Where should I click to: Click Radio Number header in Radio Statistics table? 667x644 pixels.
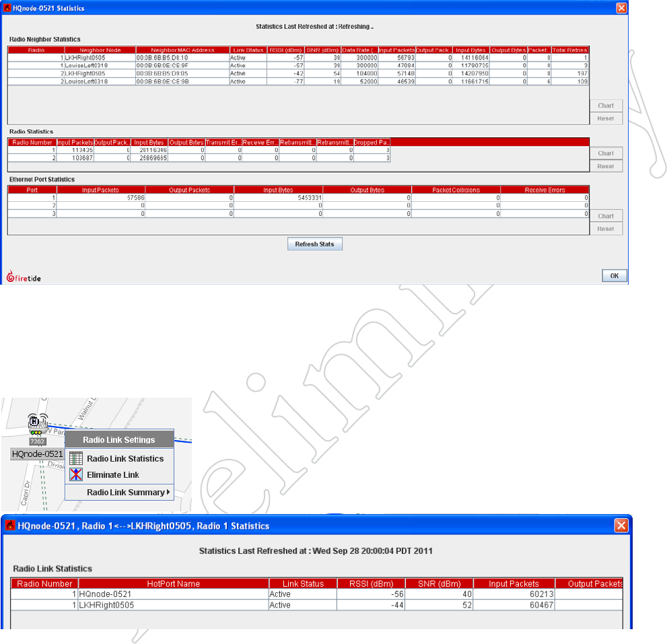pyautogui.click(x=32, y=143)
